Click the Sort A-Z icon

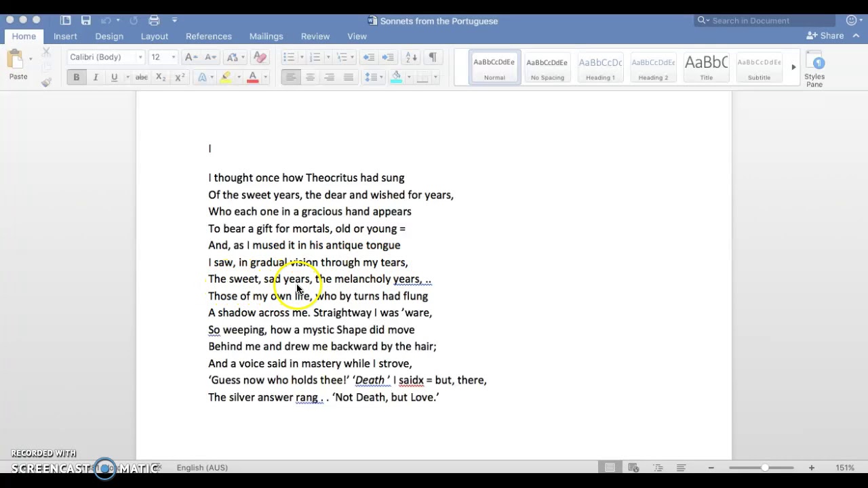point(410,57)
